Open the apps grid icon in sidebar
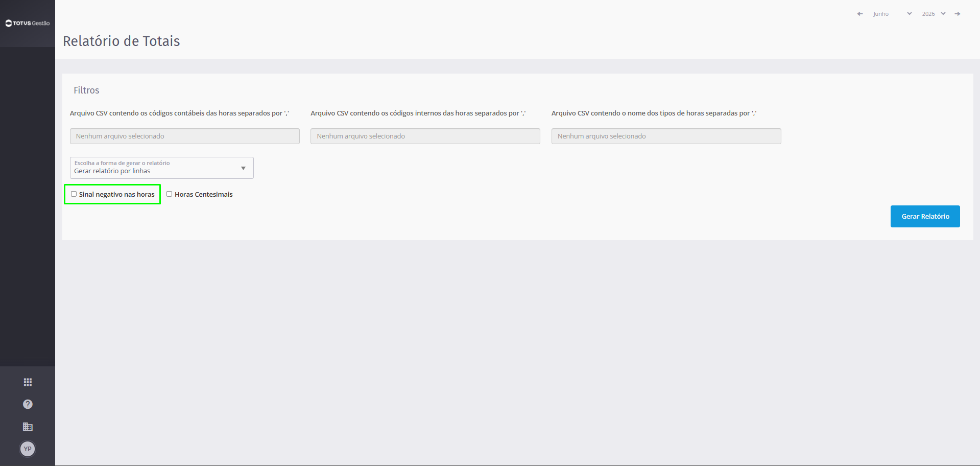The height and width of the screenshot is (466, 980). pyautogui.click(x=28, y=382)
